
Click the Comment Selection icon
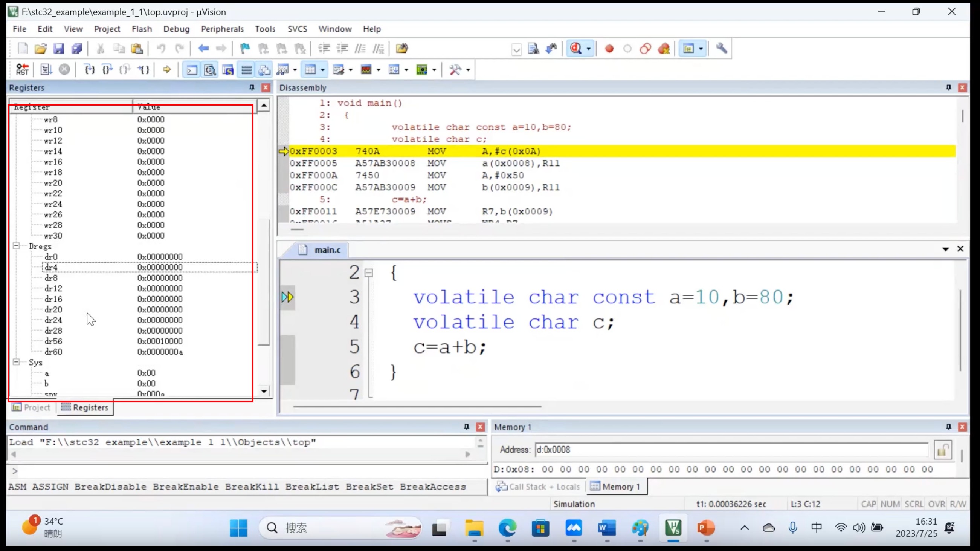360,49
